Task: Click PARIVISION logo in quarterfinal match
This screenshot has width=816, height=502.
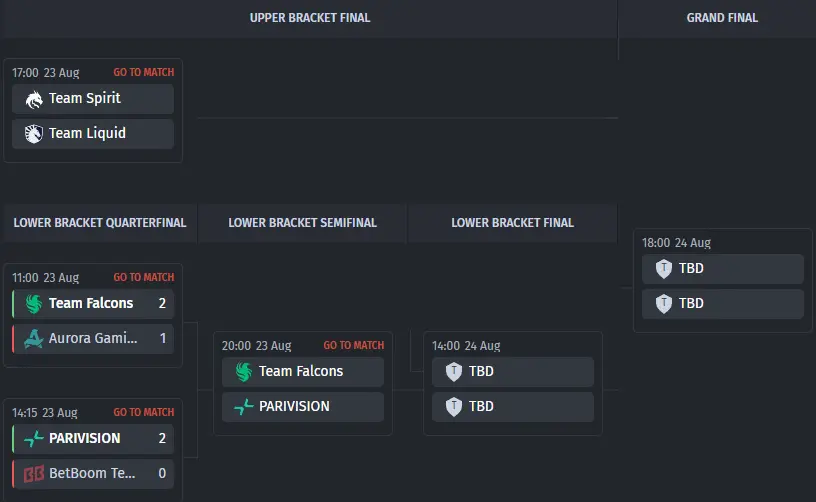Action: 34,439
